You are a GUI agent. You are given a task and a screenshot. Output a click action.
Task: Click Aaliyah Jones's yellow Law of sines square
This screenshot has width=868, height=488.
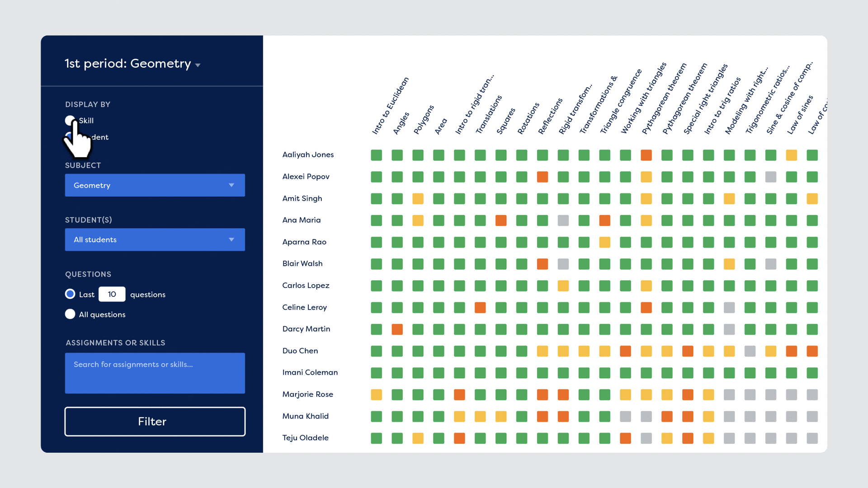[x=791, y=155]
